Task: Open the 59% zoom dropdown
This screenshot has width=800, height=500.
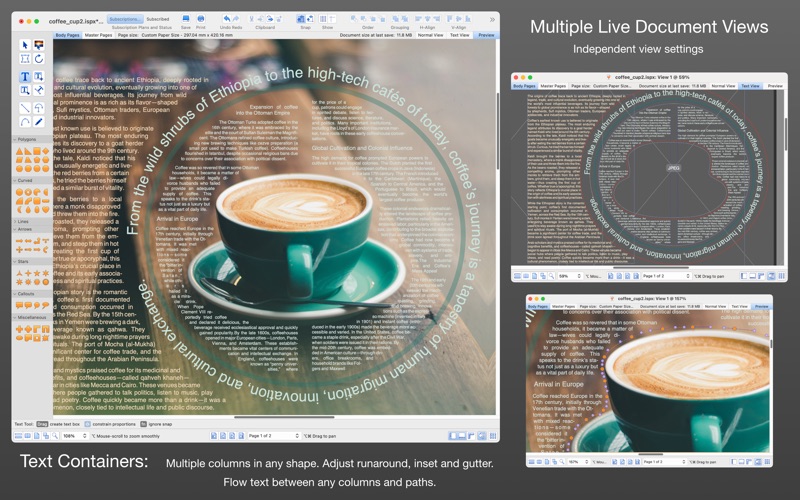Action: pyautogui.click(x=569, y=276)
